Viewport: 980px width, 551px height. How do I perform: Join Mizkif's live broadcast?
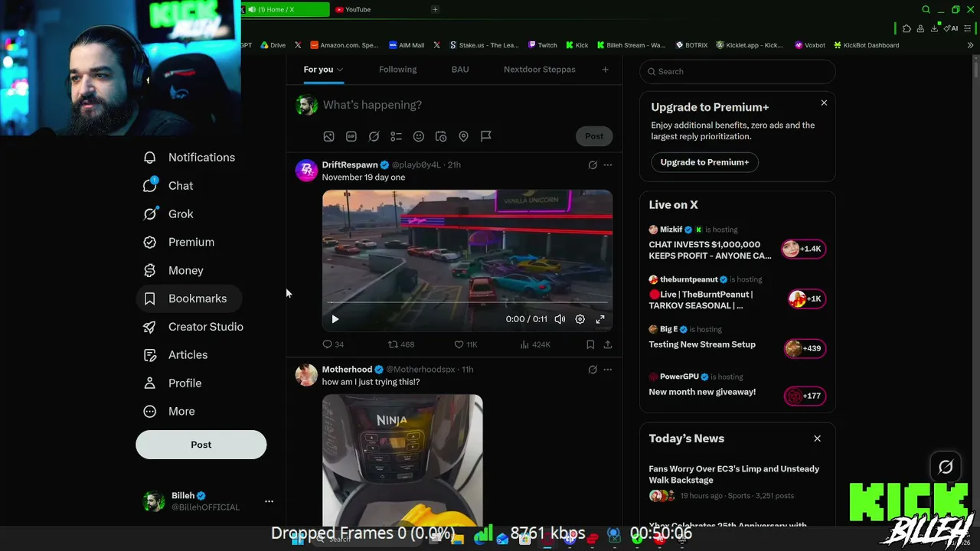737,244
